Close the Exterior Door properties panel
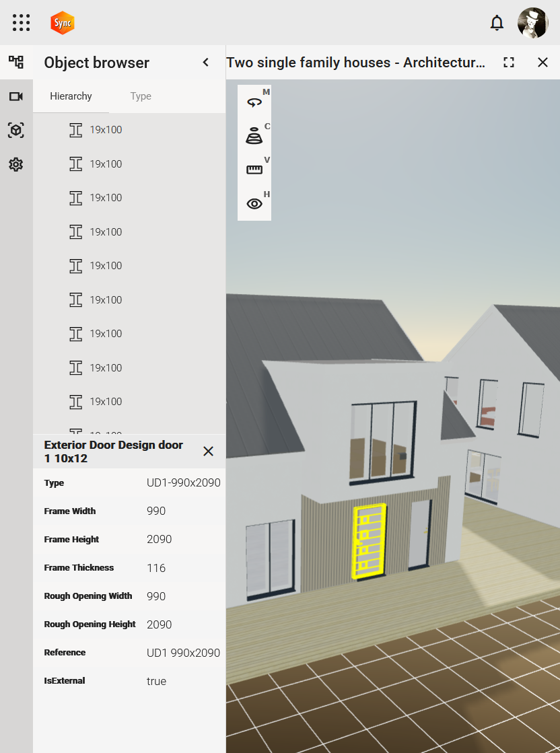This screenshot has width=560, height=753. pyautogui.click(x=209, y=452)
